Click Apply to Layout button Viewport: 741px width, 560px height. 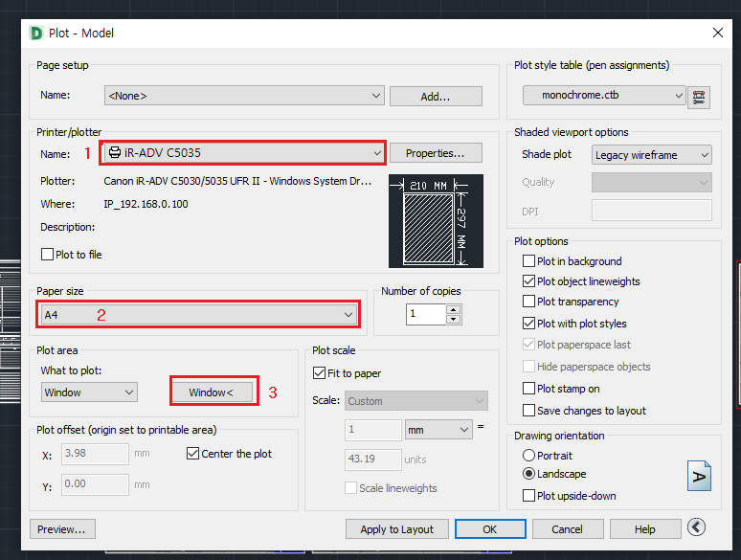point(397,528)
